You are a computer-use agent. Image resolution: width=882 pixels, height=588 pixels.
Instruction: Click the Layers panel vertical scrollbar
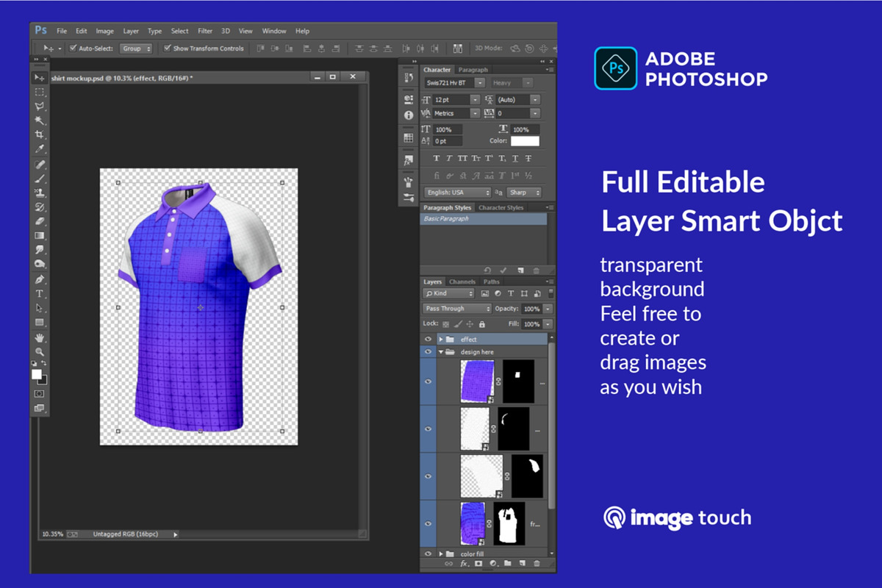(551, 425)
